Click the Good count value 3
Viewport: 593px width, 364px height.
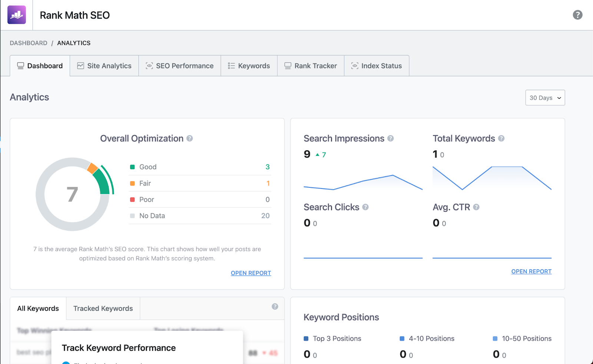(268, 167)
